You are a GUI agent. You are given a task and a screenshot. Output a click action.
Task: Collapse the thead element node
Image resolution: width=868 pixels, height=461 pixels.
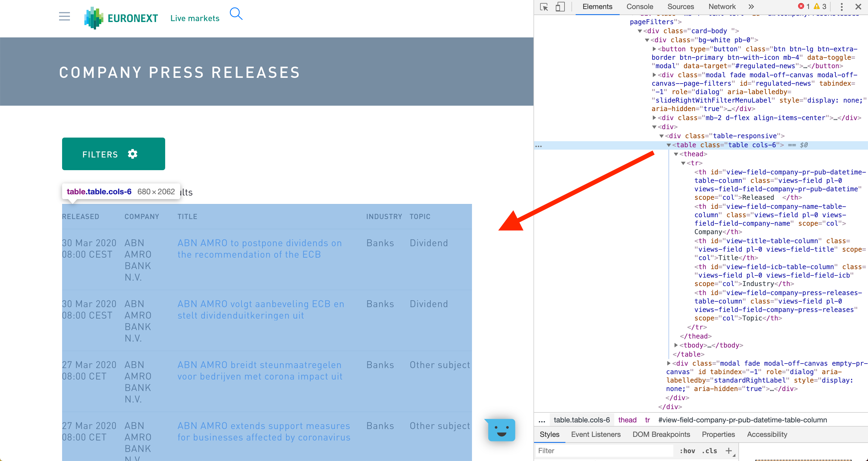click(676, 154)
